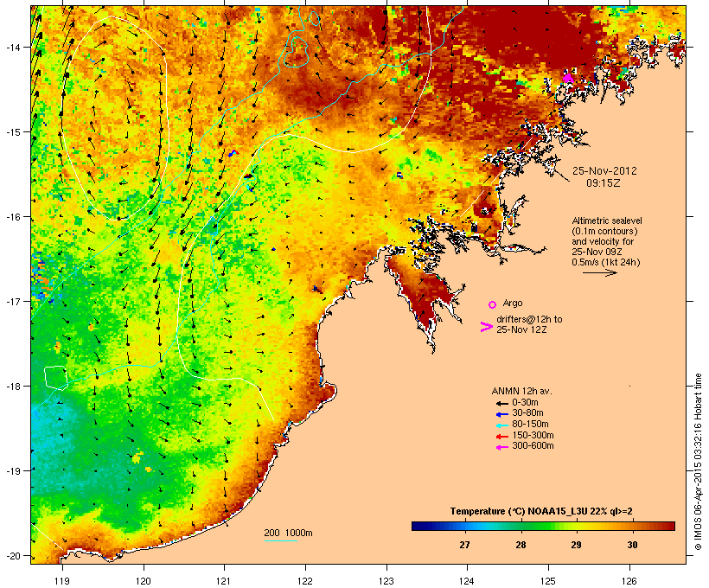Click the 80-150m depth label
The image size is (709, 588).
(x=530, y=425)
